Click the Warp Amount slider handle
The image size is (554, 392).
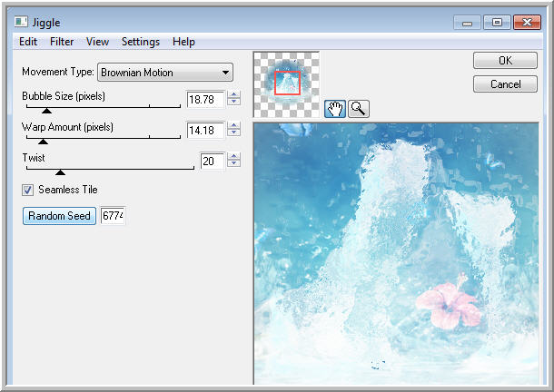43,142
